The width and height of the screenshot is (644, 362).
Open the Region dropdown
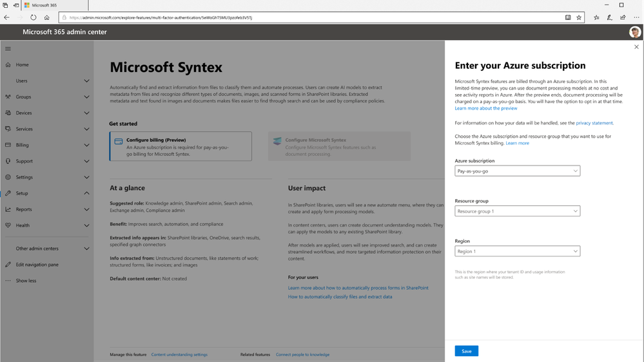517,251
